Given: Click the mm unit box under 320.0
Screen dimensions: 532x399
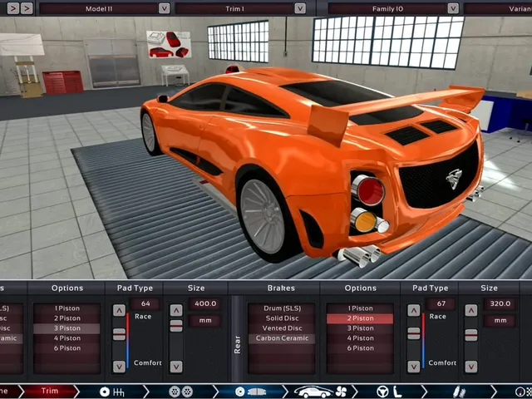Looking at the screenshot, I should (x=500, y=321).
